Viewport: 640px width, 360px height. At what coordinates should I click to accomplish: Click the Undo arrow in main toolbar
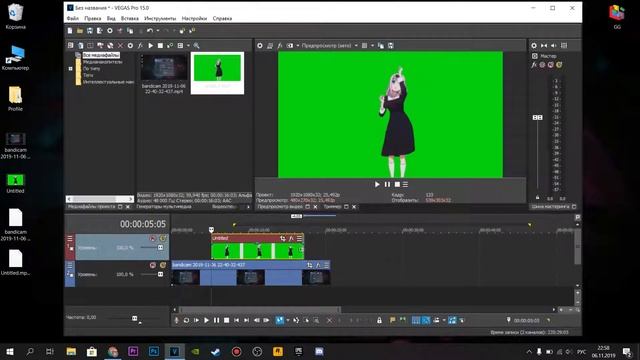click(150, 31)
